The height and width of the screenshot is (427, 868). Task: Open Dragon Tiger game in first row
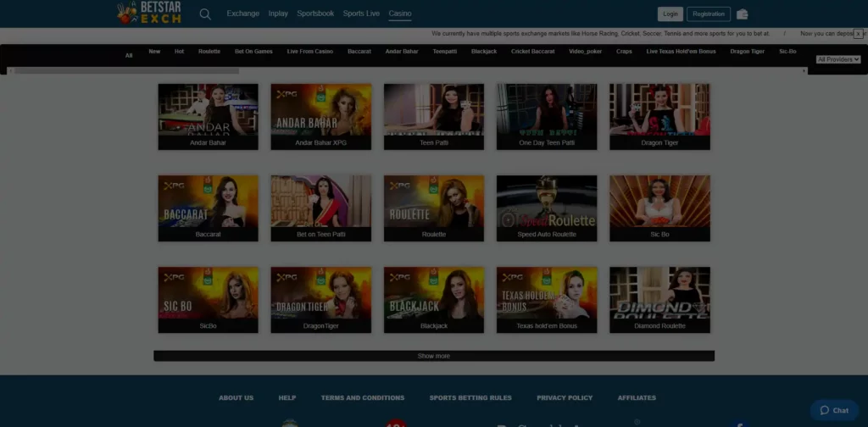[659, 116]
